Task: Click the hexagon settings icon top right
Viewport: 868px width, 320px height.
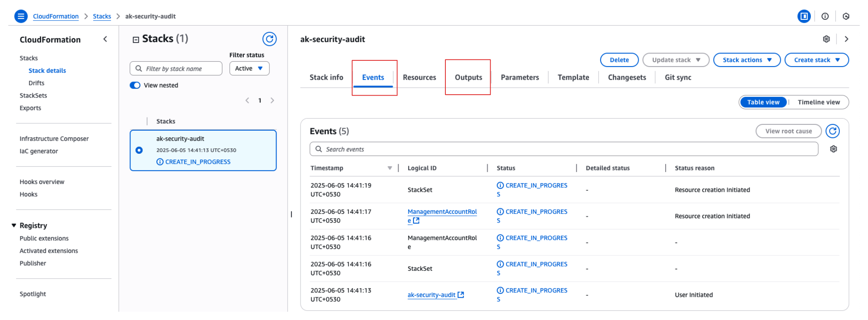Action: [846, 16]
